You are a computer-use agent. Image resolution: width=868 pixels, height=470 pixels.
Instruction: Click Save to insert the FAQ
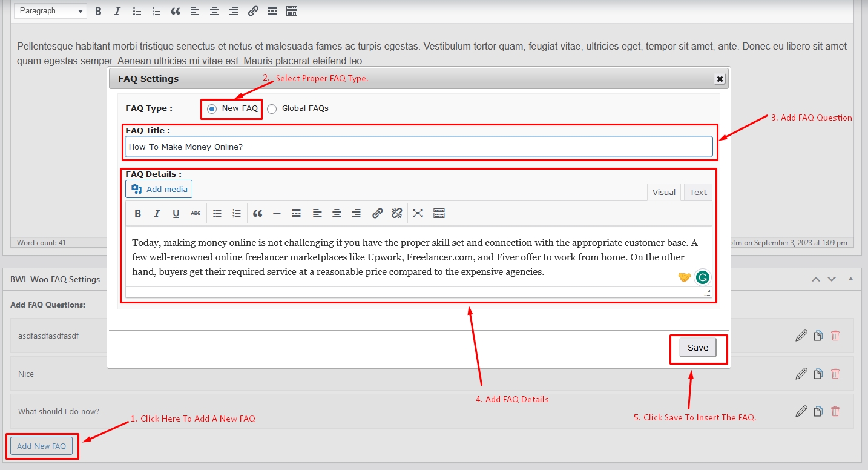698,348
